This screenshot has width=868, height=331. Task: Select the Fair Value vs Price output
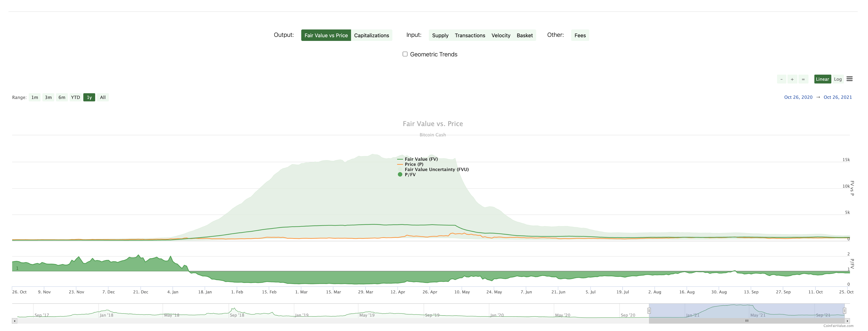[x=326, y=35]
